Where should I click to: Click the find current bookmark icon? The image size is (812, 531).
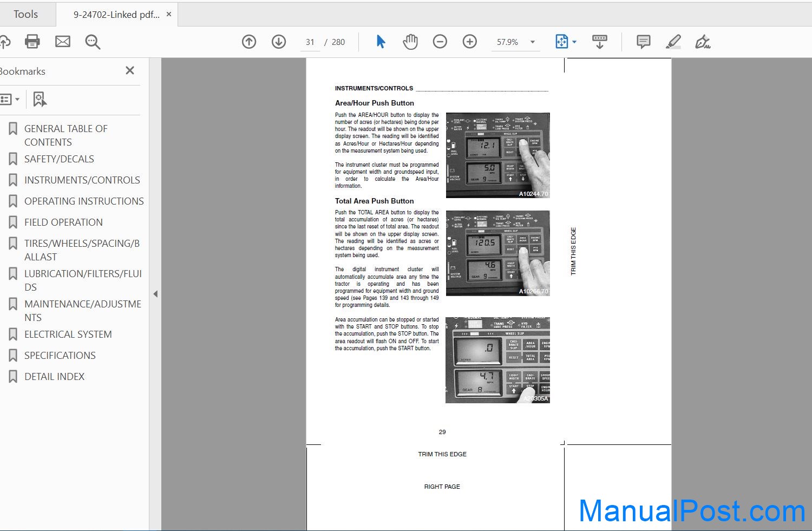pyautogui.click(x=40, y=99)
